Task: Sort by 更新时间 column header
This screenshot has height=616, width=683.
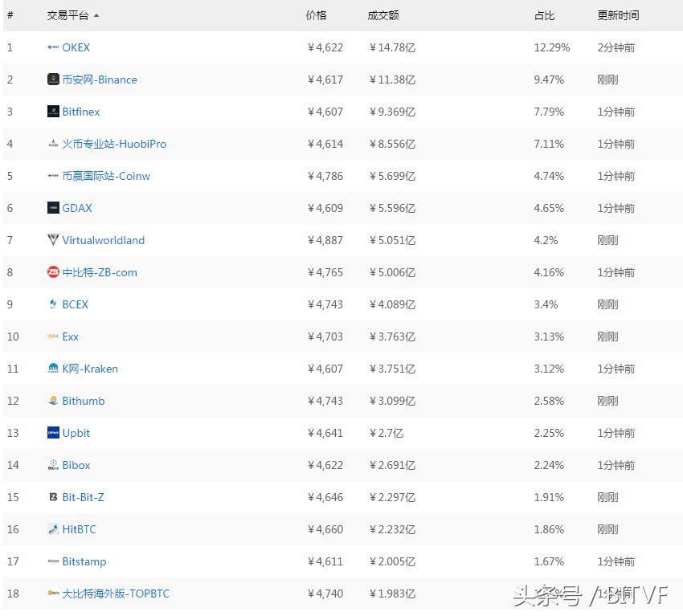Action: pyautogui.click(x=618, y=16)
